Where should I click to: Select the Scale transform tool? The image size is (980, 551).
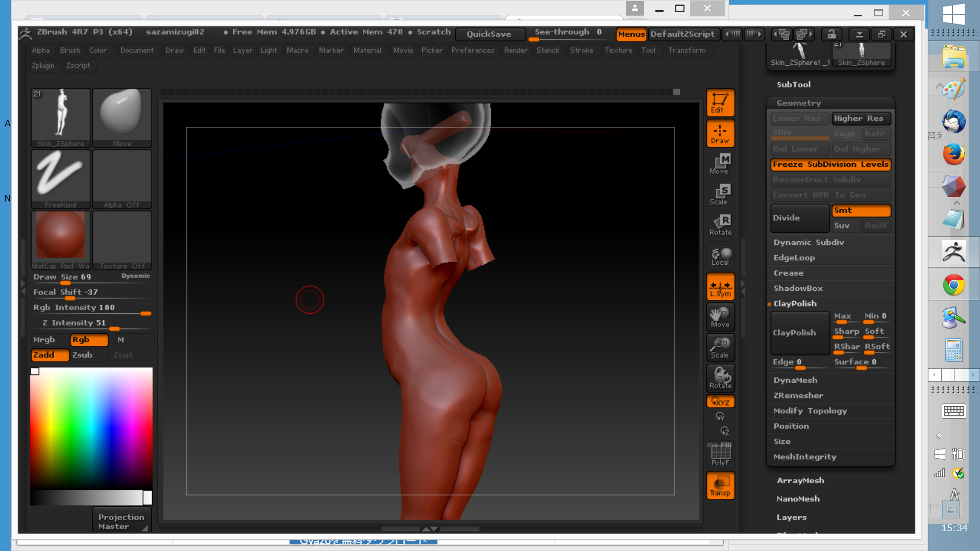(720, 195)
